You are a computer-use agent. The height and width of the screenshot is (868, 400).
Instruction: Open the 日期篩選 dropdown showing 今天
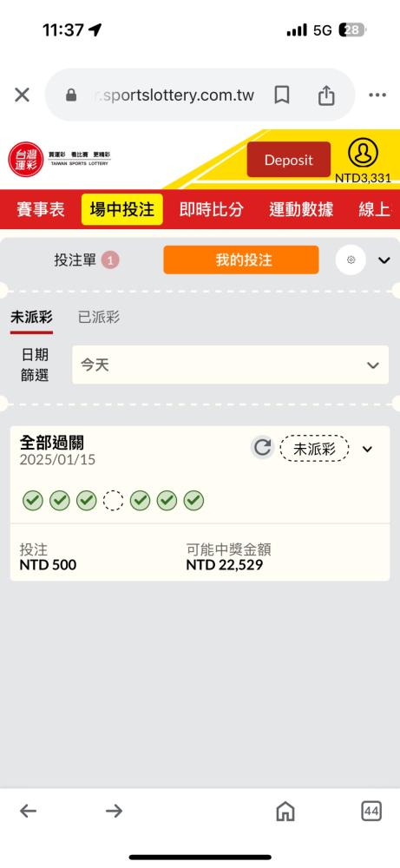230,365
